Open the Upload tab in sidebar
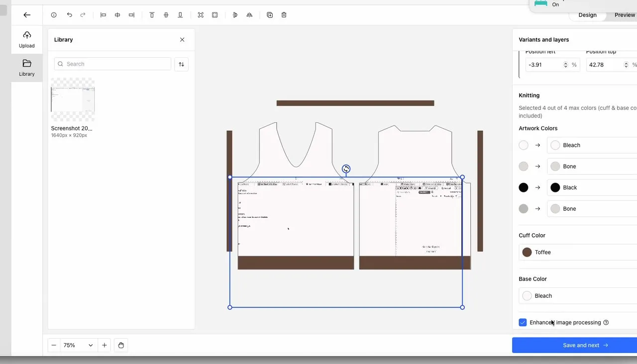Screen dimensions: 637x364 (x=27, y=39)
